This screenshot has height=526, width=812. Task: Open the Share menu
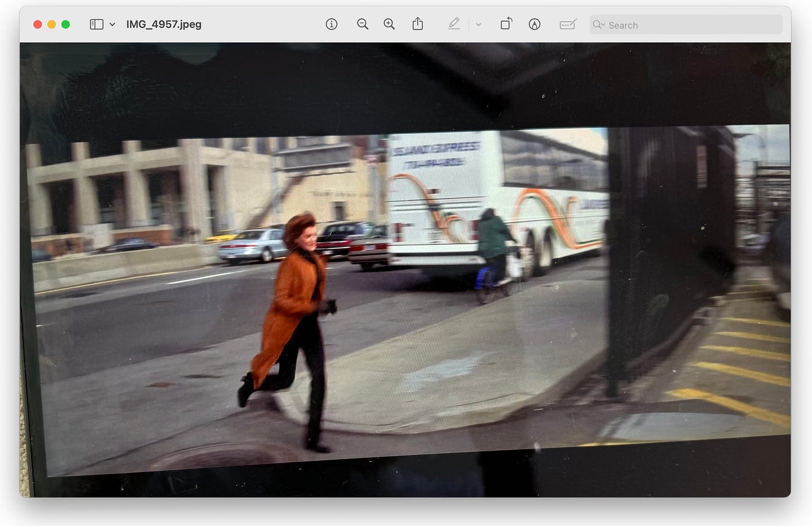click(x=418, y=24)
